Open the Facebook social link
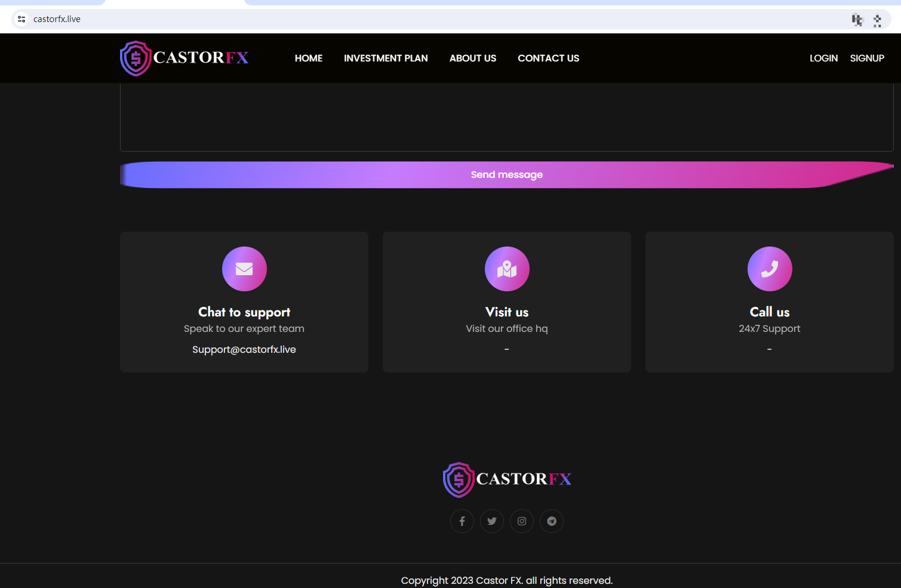The image size is (901, 588). pyautogui.click(x=462, y=521)
